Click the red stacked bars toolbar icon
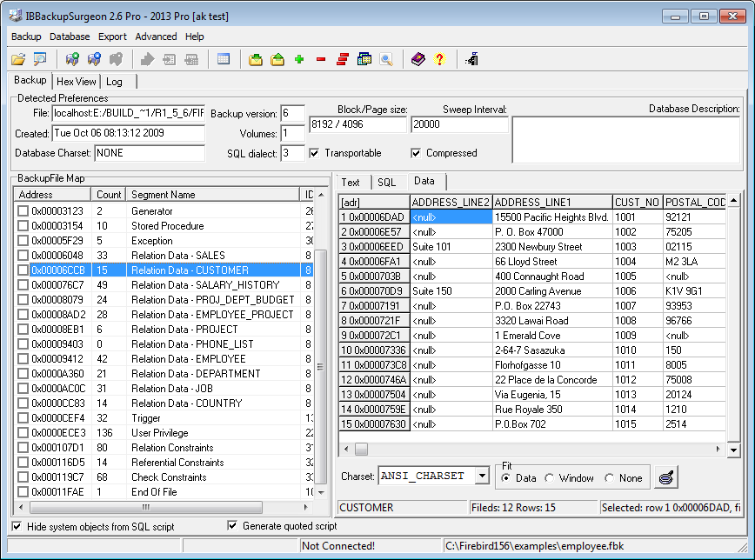The image size is (755, 560). pyautogui.click(x=343, y=60)
